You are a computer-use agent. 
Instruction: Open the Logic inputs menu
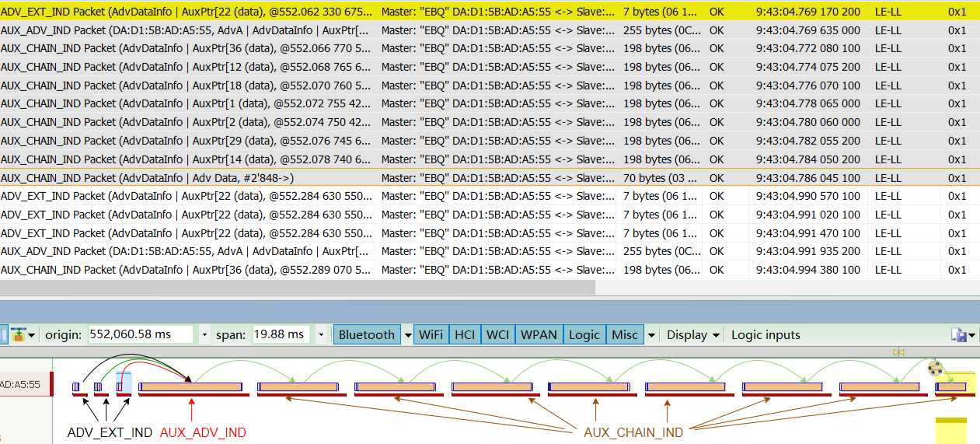pos(766,335)
